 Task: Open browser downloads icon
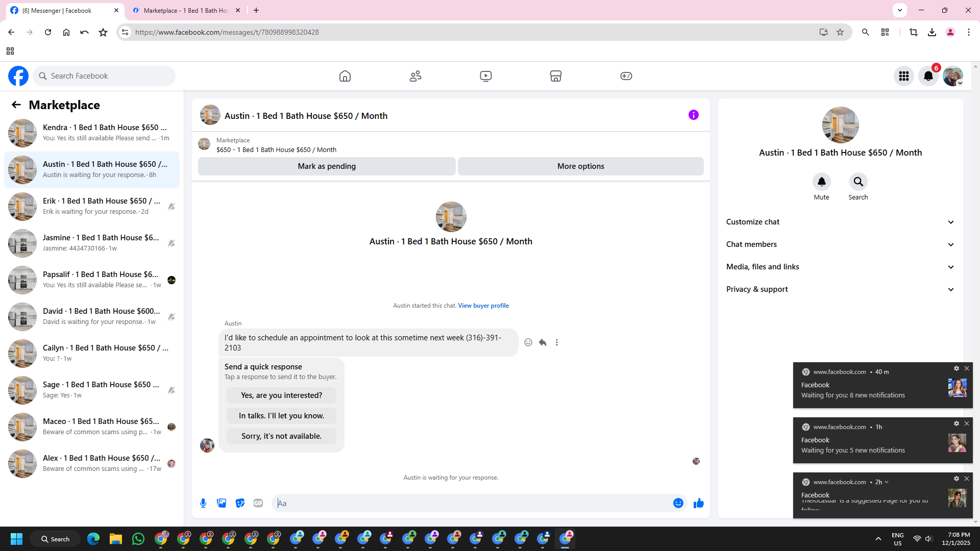click(x=932, y=32)
